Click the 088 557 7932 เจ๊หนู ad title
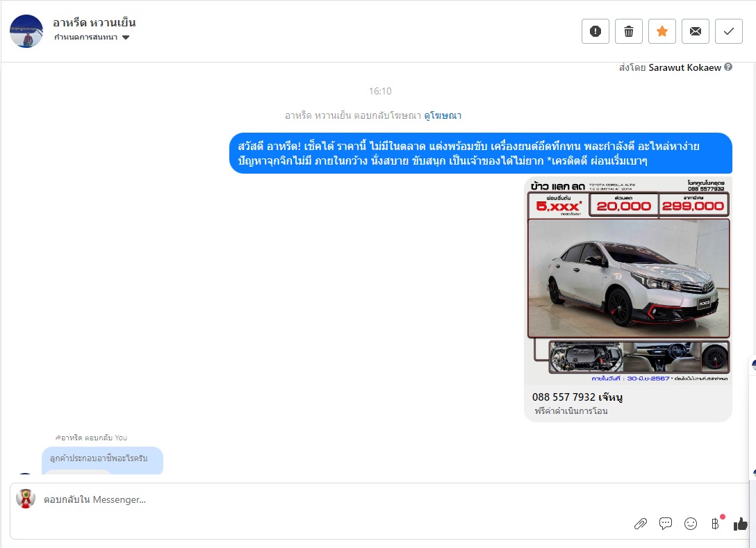 [577, 397]
